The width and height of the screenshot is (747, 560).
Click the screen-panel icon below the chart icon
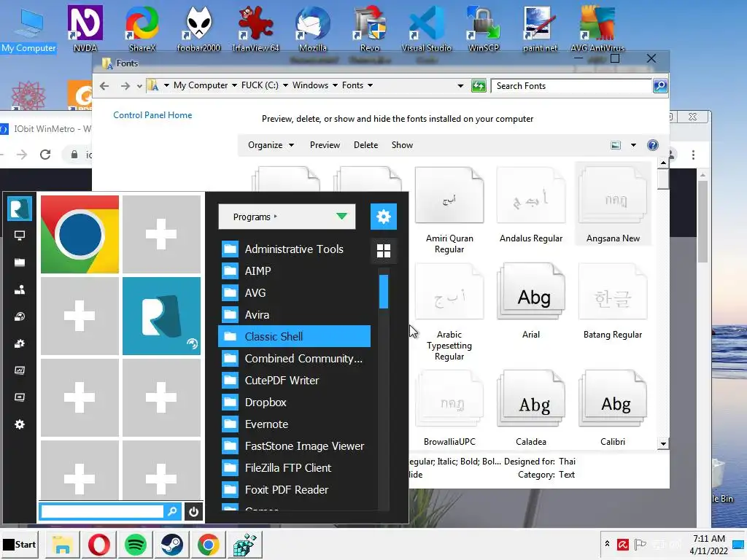click(20, 397)
